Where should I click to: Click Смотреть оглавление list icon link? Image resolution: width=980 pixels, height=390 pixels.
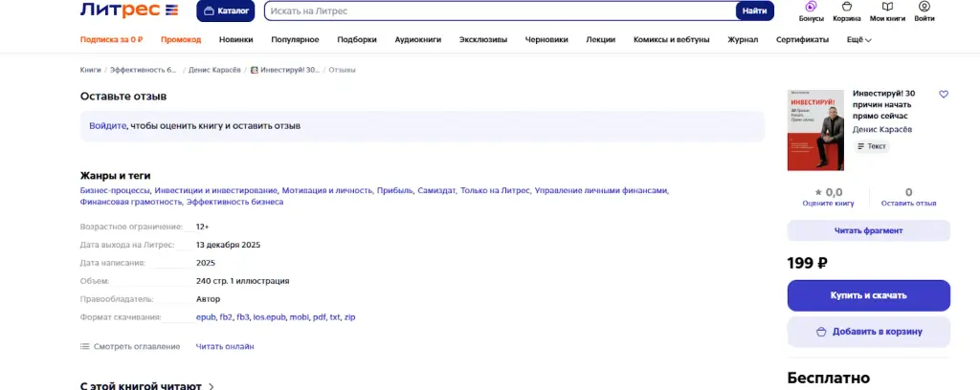click(x=130, y=346)
